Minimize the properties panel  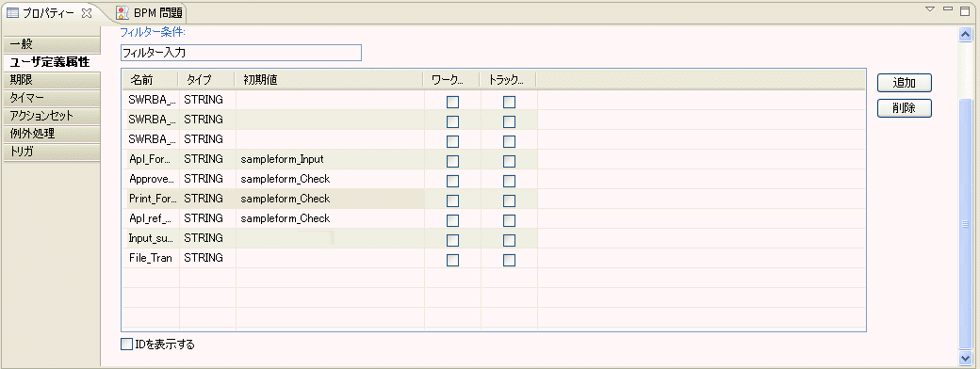pyautogui.click(x=948, y=8)
